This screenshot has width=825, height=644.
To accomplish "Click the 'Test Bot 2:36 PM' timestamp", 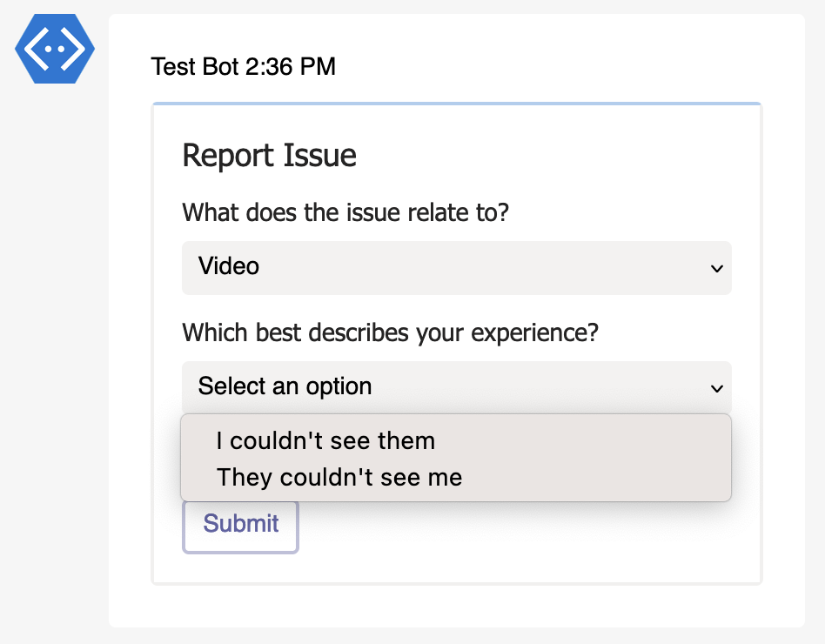I will (245, 67).
